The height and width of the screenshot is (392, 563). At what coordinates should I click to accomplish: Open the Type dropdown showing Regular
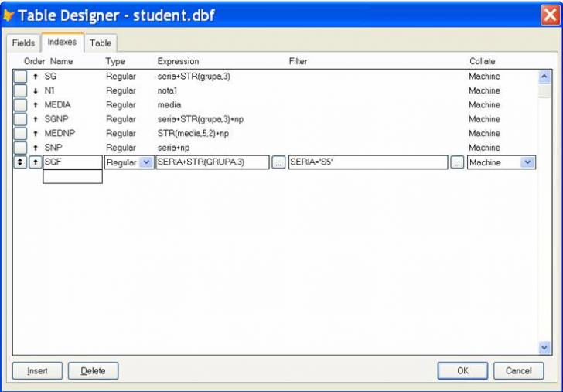[x=146, y=162]
